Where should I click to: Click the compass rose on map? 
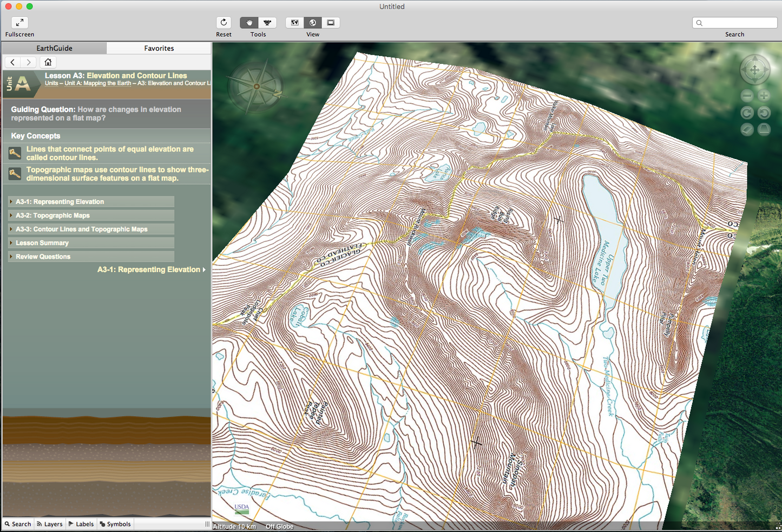[257, 86]
